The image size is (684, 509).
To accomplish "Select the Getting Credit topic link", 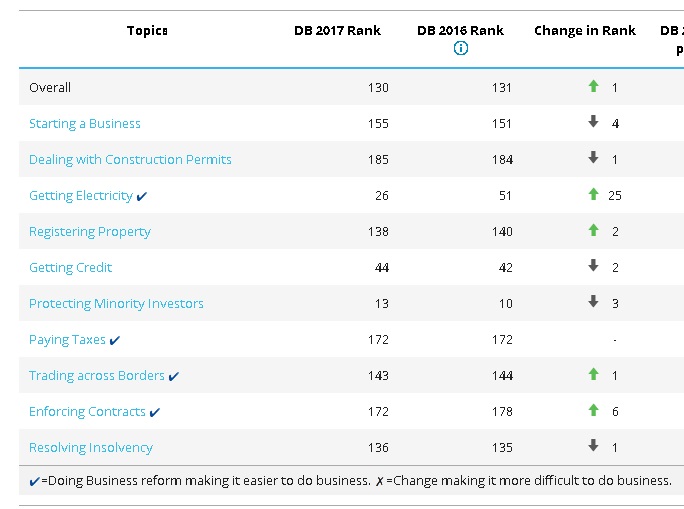I will [70, 268].
